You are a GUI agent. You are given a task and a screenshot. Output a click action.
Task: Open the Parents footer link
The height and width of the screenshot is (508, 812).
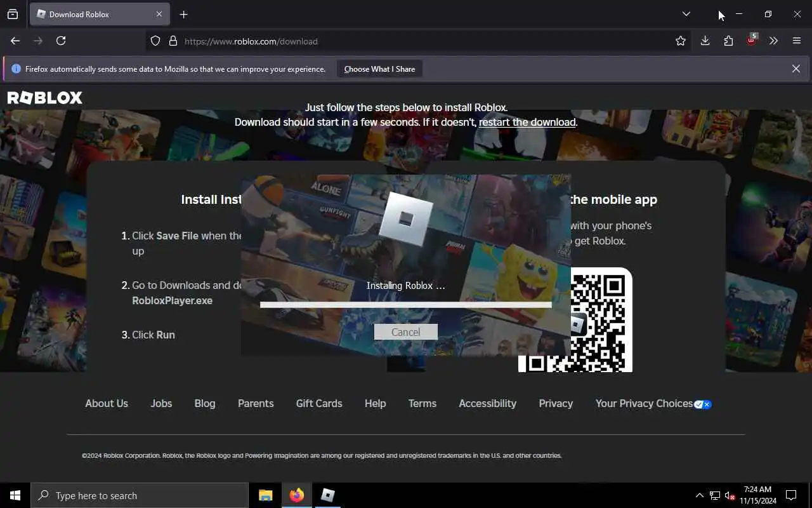point(256,403)
